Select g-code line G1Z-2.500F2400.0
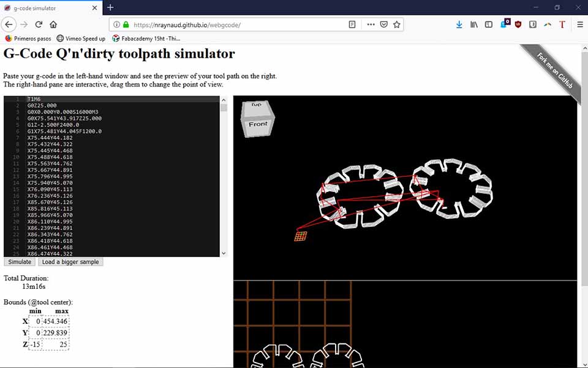588x368 pixels. click(x=53, y=125)
